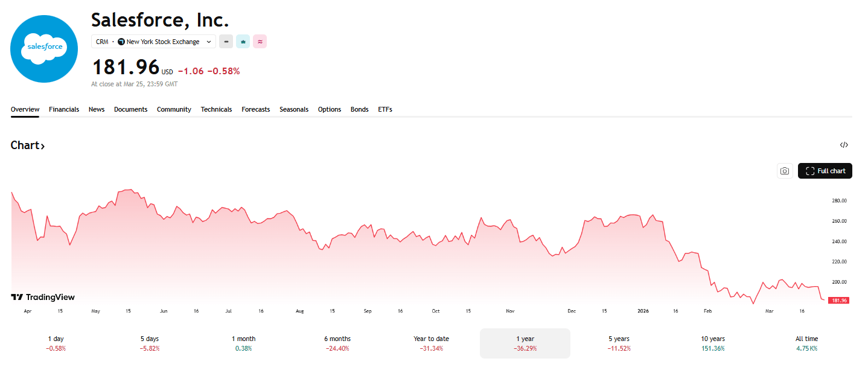The width and height of the screenshot is (868, 370).
Task: Click the TradingView logo on the chart
Action: point(43,297)
